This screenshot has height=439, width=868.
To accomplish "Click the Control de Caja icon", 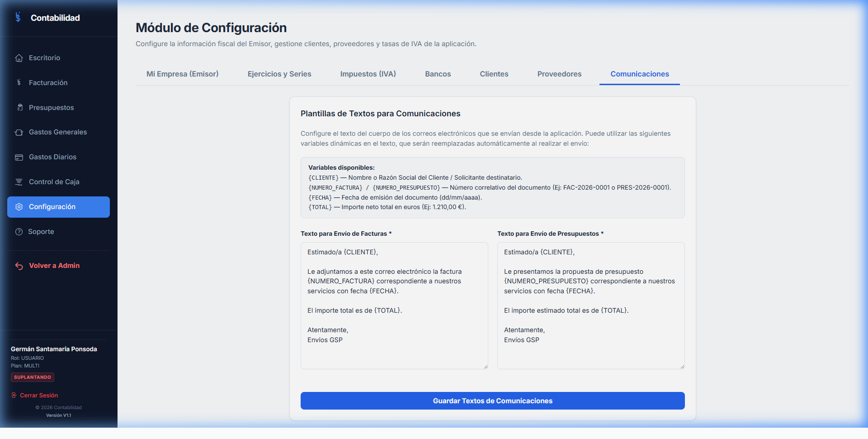I will pyautogui.click(x=19, y=182).
